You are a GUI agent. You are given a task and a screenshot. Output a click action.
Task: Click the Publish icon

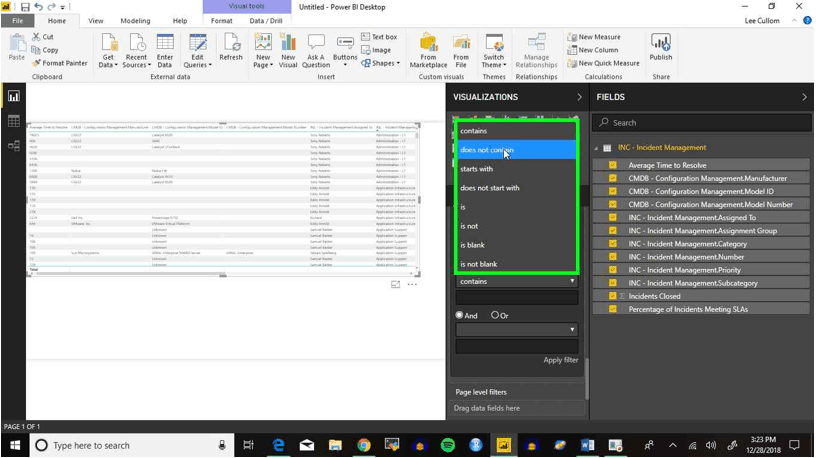coord(661,42)
